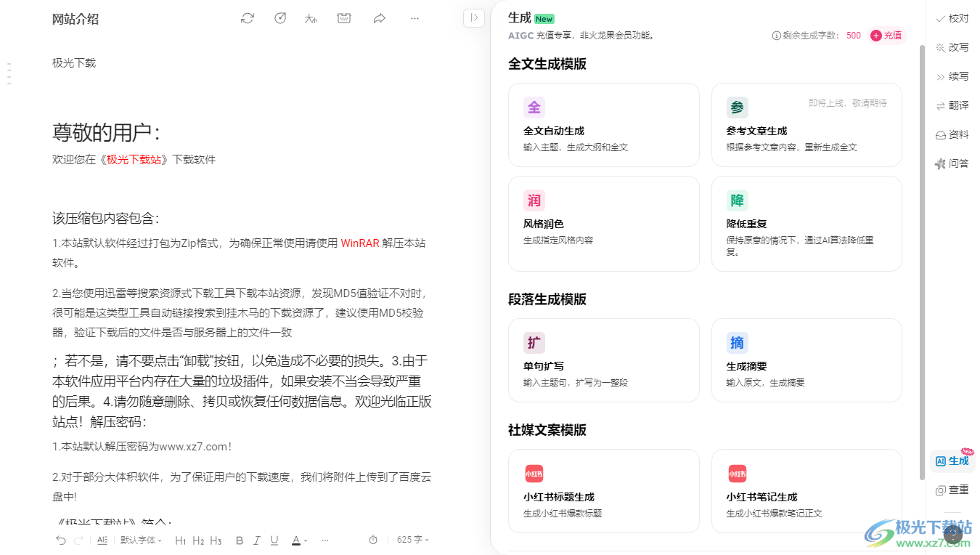Apply H2 heading style
The image size is (980, 555).
tap(198, 540)
